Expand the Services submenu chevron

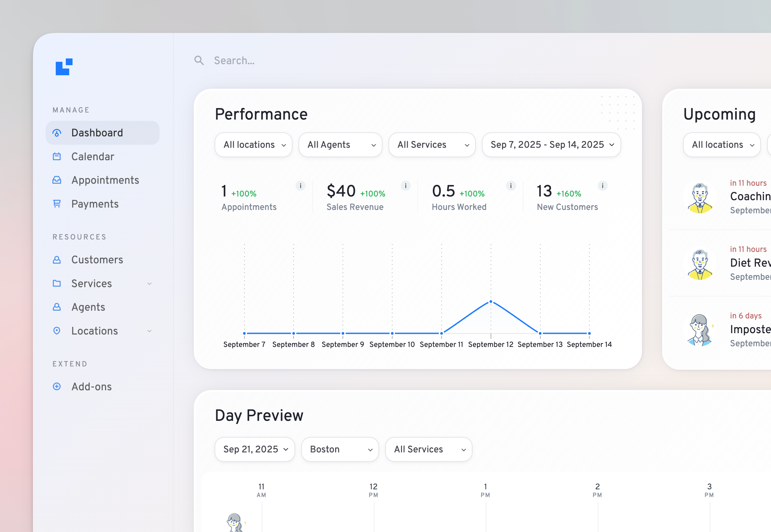click(149, 283)
